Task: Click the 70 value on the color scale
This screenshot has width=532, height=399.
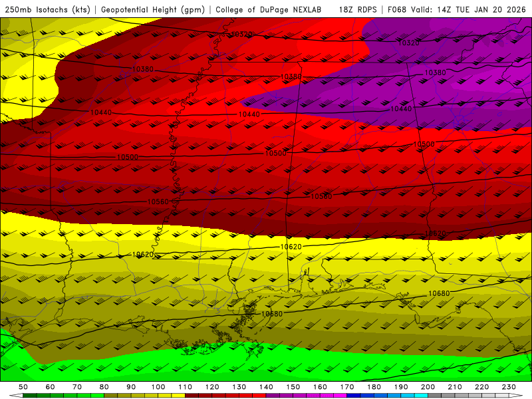Action: 77,387
